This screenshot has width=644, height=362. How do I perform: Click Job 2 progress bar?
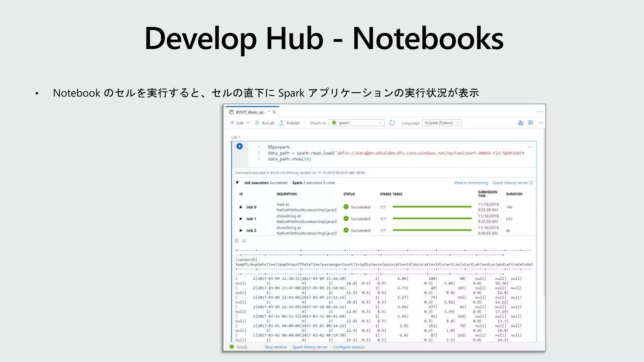coord(432,230)
